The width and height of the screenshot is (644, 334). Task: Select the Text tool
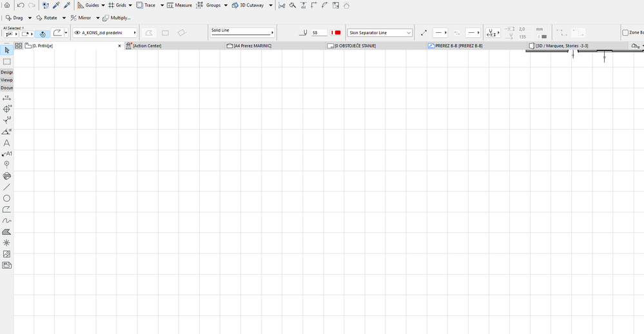(6, 143)
